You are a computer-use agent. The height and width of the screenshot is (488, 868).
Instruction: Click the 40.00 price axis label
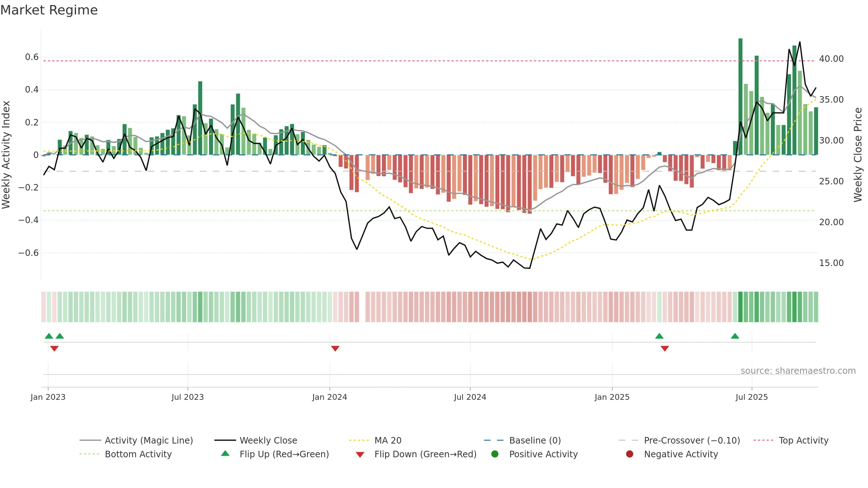(x=831, y=59)
